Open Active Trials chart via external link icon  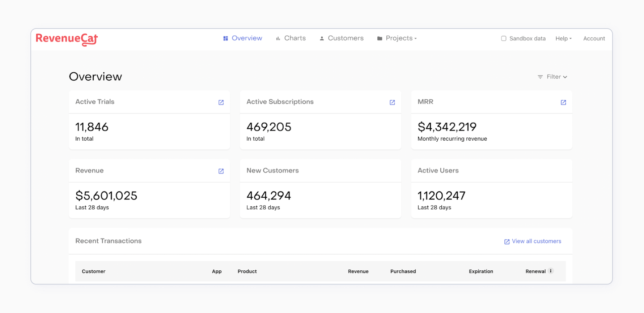click(221, 102)
